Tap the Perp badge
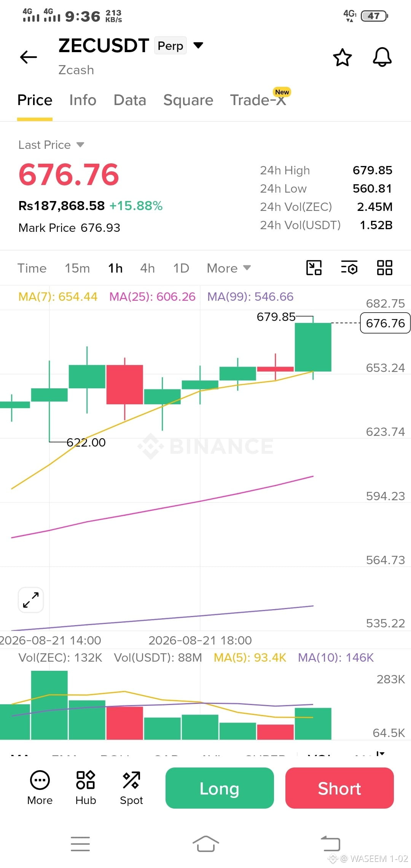This screenshot has height=868, width=411. pos(170,46)
